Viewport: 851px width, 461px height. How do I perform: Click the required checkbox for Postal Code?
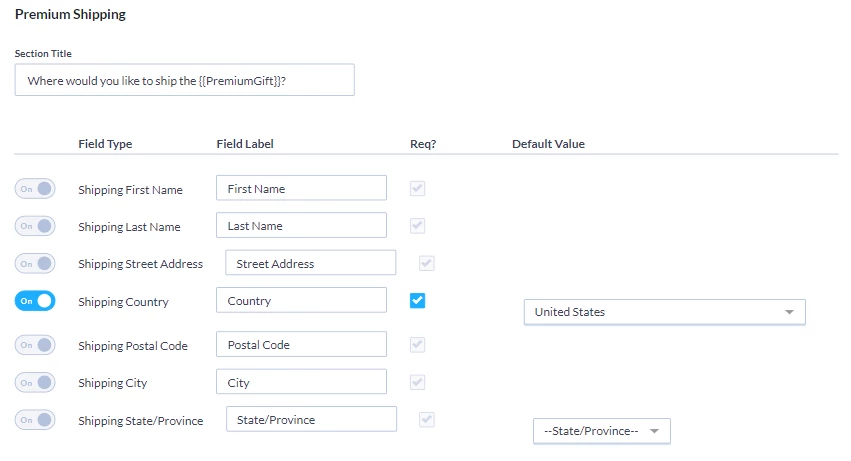[x=417, y=344]
